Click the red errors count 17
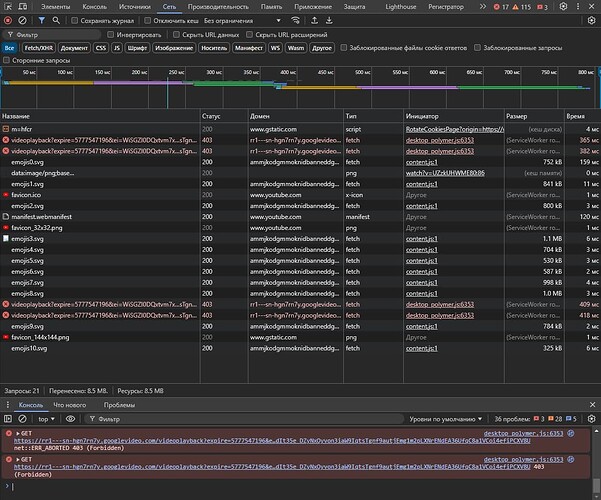The width and height of the screenshot is (601, 500). pos(501,7)
